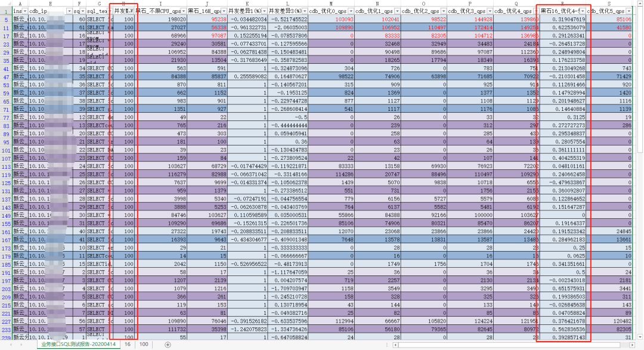This screenshot has height=350, width=644.
Task: Click cell value 71429
Action: point(609,76)
